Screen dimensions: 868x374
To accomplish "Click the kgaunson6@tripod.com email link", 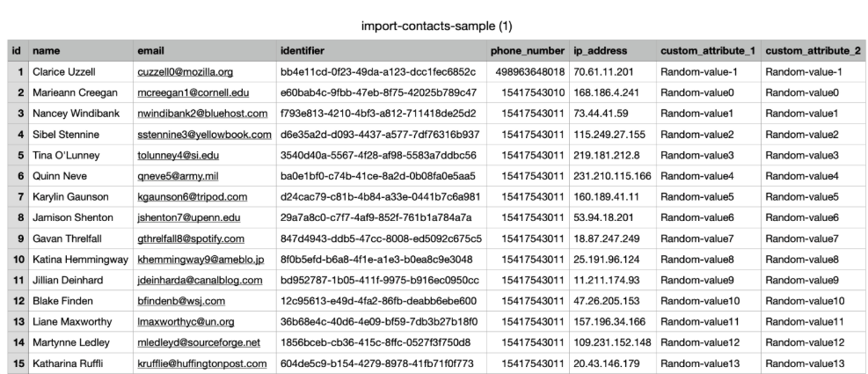I will pos(192,196).
